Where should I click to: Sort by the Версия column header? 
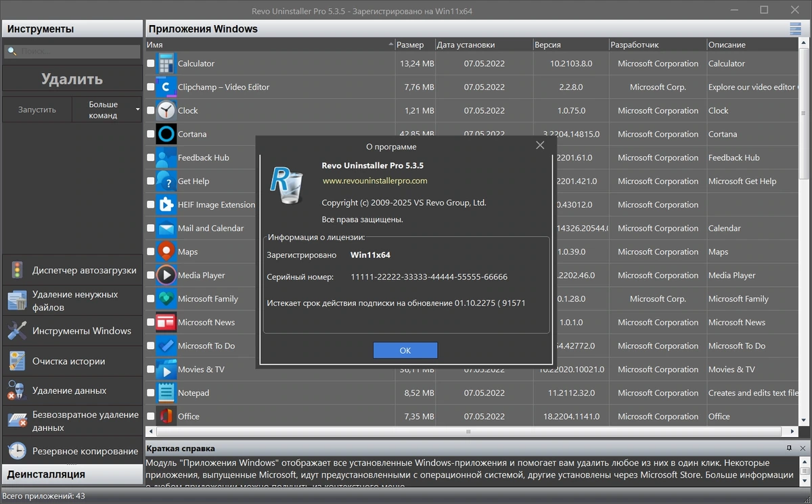[571, 45]
